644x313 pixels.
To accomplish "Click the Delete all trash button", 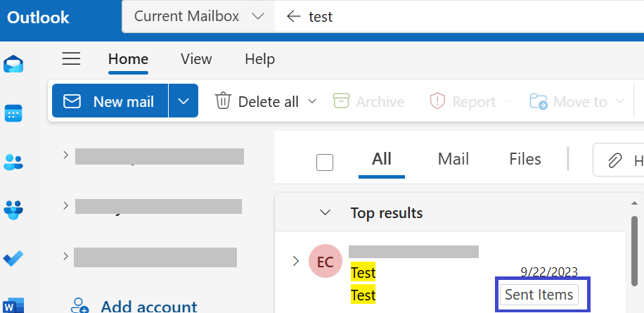I will coord(265,101).
